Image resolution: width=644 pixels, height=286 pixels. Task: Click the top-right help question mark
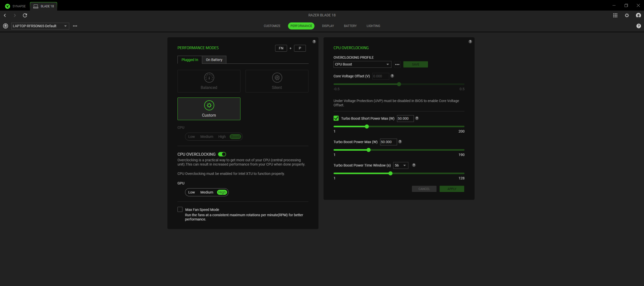[x=638, y=26]
